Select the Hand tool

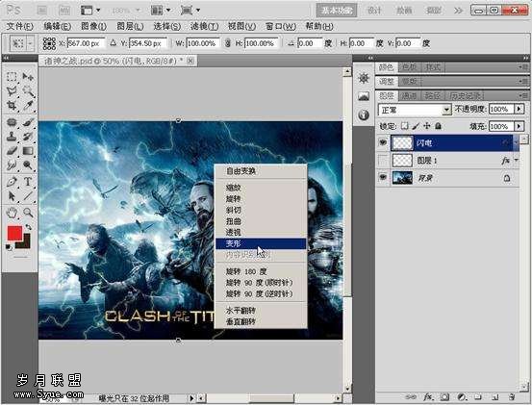[12, 213]
